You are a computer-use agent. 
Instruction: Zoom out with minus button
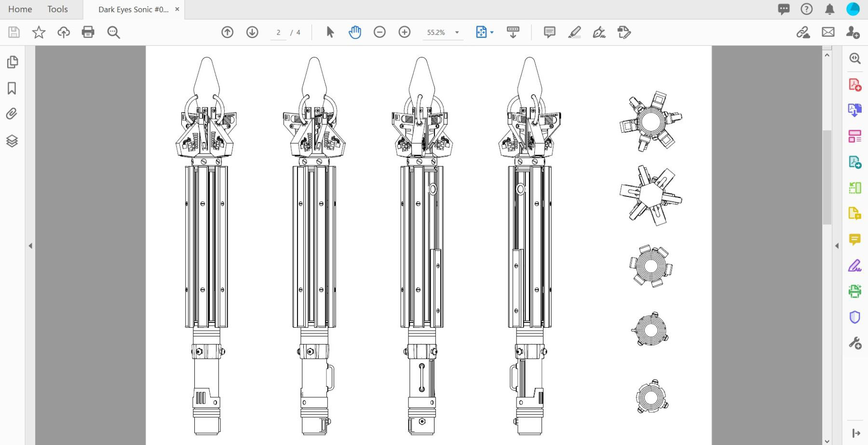380,32
